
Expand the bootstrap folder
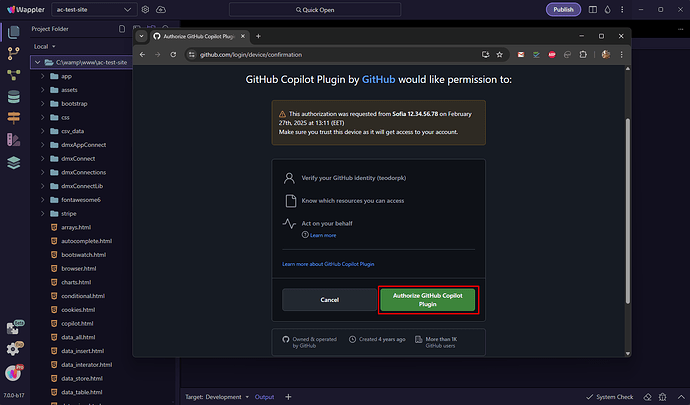(43, 103)
